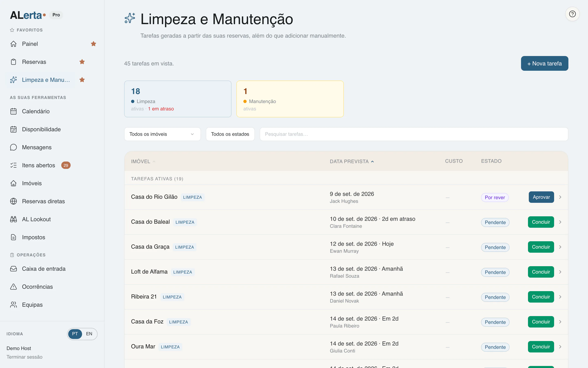588x368 pixels.
Task: Click the Ocorrências warning triangle icon
Action: (x=14, y=287)
